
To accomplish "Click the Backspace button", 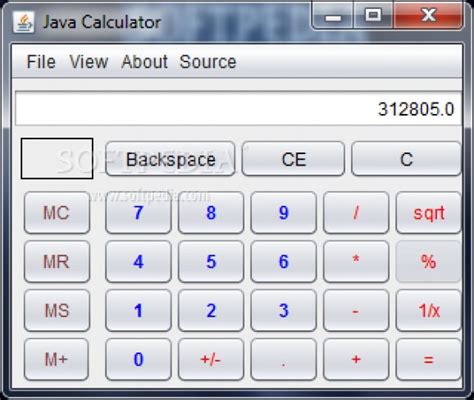I will click(x=170, y=159).
